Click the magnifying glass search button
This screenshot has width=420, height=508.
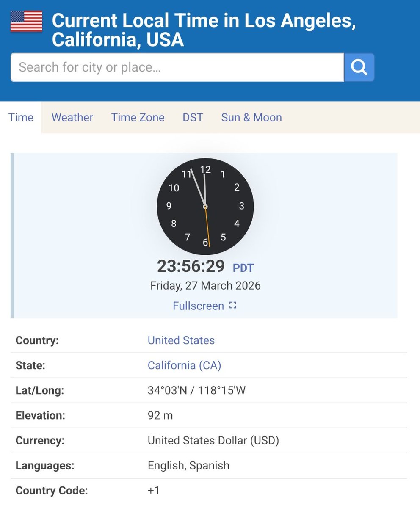(x=359, y=67)
